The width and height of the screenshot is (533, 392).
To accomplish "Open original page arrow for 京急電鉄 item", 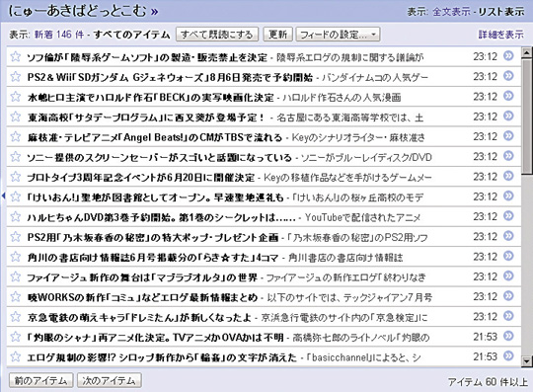I will coord(508,316).
